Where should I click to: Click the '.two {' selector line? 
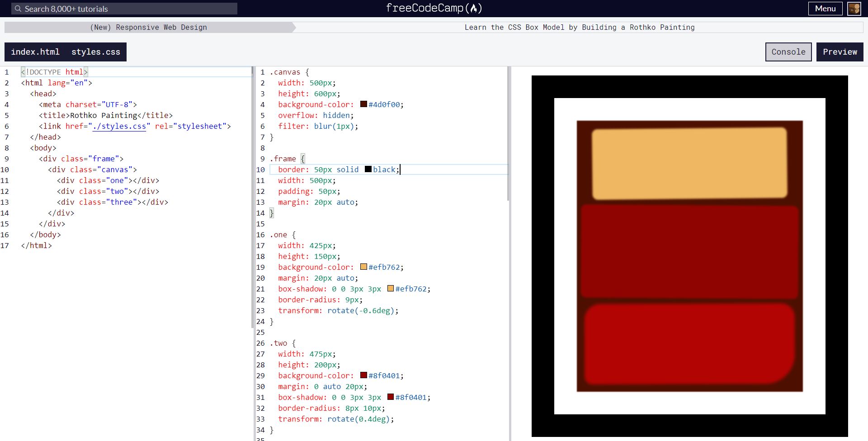tap(283, 343)
